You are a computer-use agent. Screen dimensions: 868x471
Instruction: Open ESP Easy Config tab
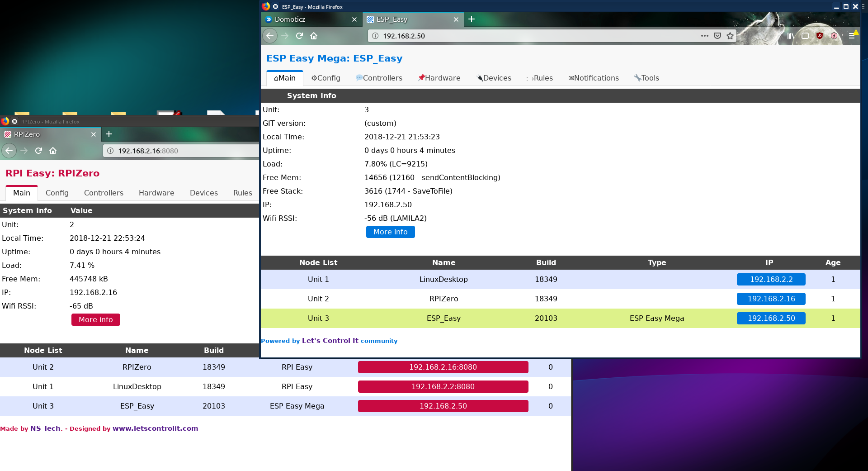[x=325, y=78]
